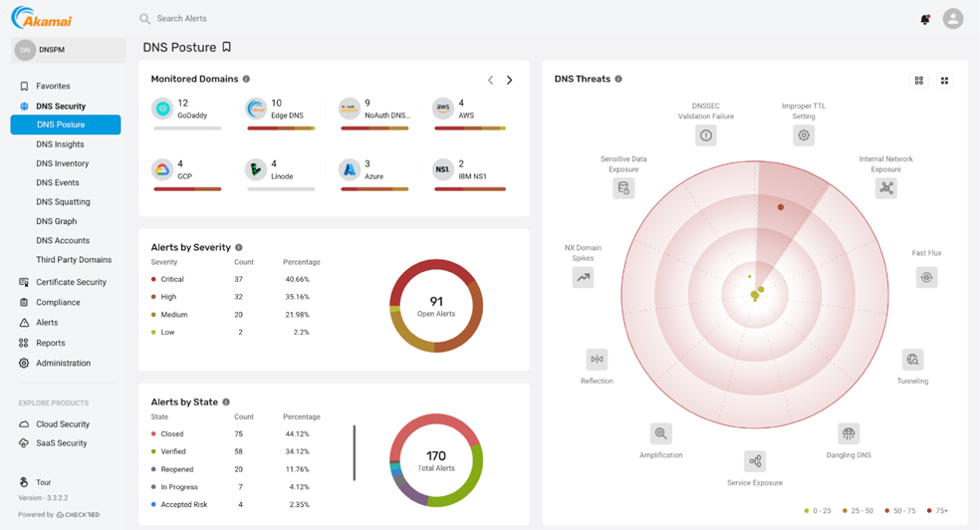
Task: Click the NX Domain Spikes icon
Action: tap(583, 278)
